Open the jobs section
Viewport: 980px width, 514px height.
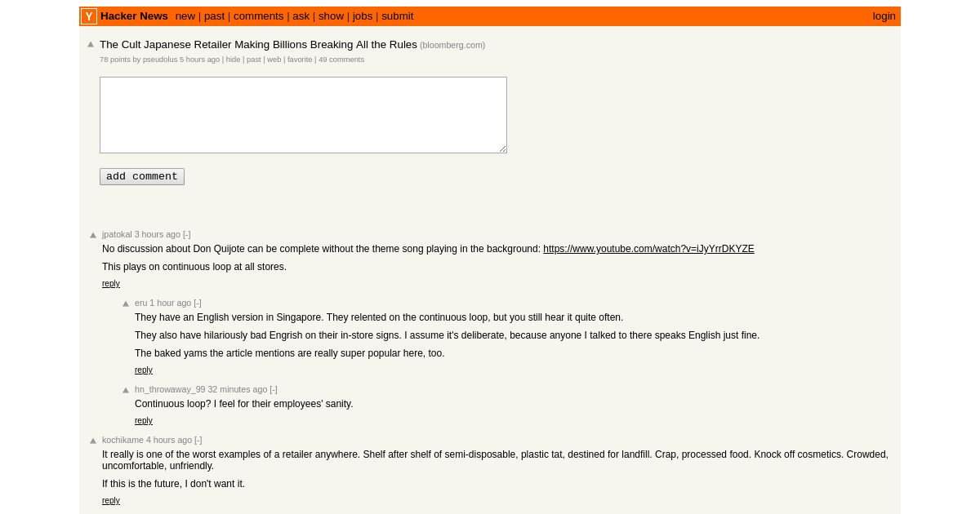click(x=363, y=16)
